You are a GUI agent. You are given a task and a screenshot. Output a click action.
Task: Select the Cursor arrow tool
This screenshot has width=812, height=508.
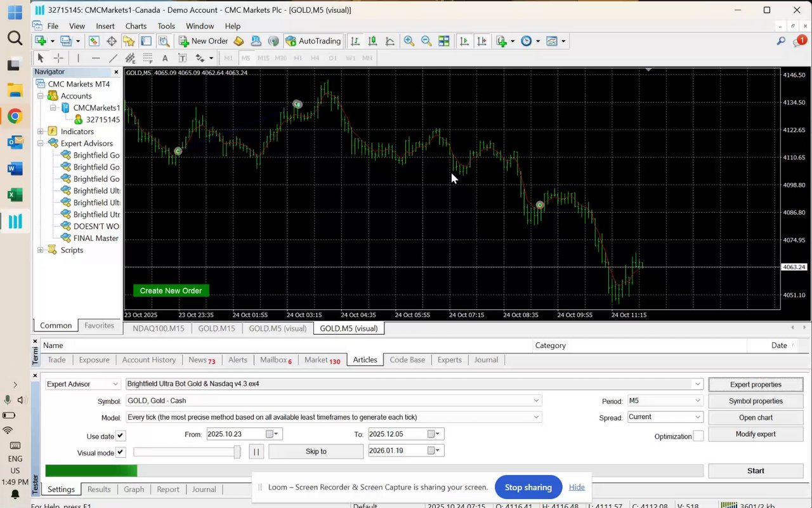click(41, 58)
